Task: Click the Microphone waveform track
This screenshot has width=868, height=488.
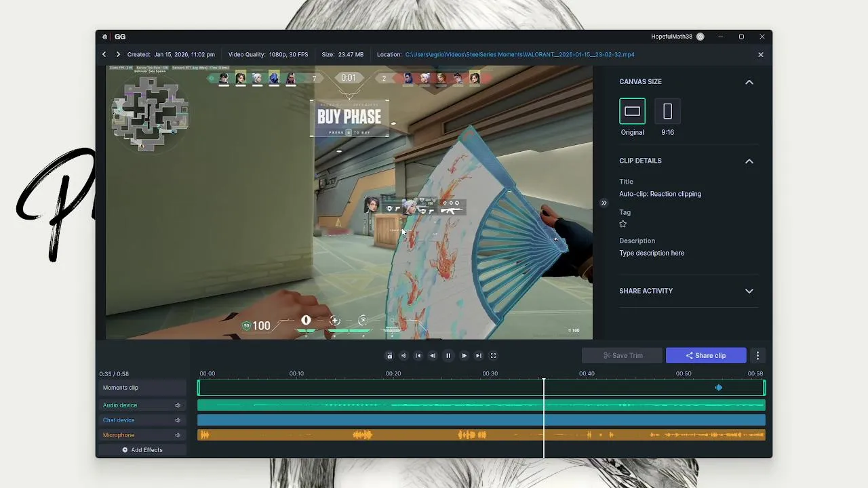Action: [x=481, y=435]
